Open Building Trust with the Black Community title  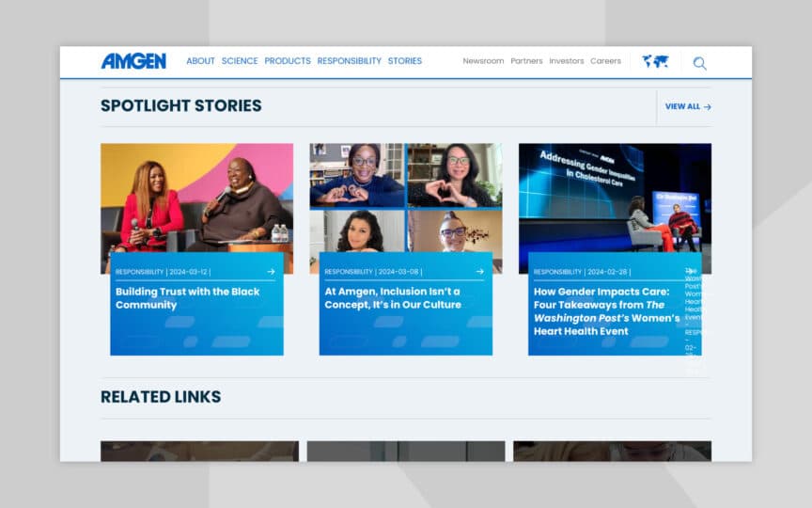coord(187,298)
